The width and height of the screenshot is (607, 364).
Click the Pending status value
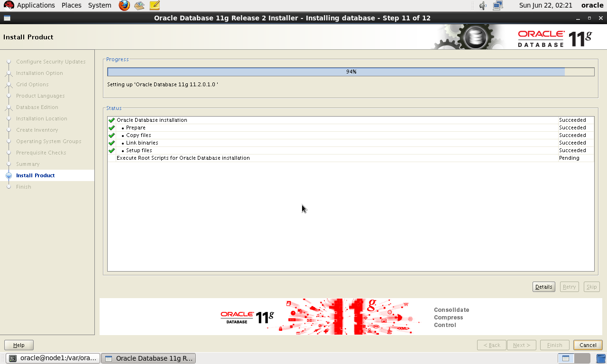(x=569, y=158)
